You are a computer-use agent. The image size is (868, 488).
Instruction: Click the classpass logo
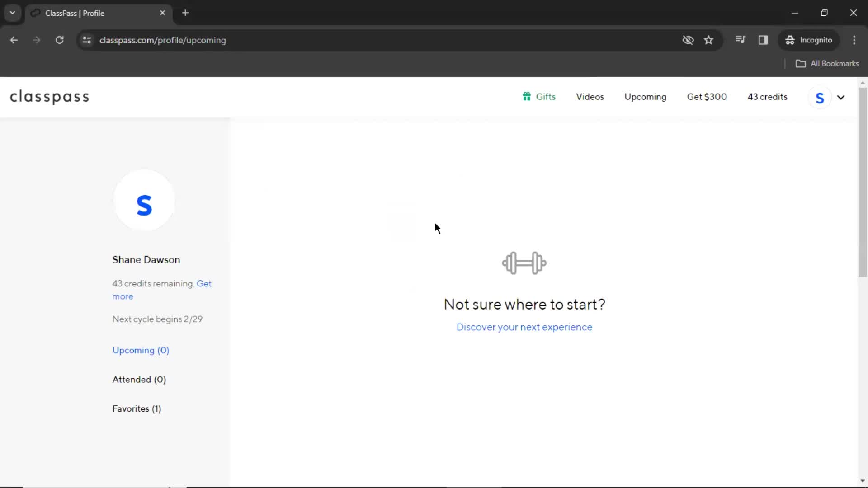pos(50,97)
